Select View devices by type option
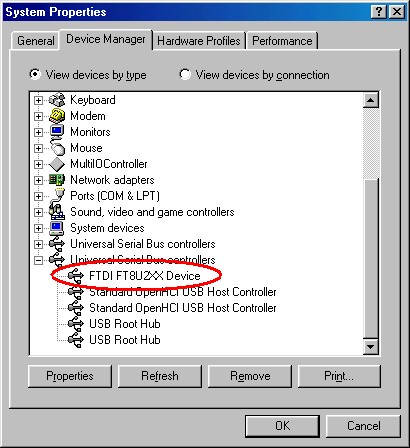410x448 pixels. [88, 75]
